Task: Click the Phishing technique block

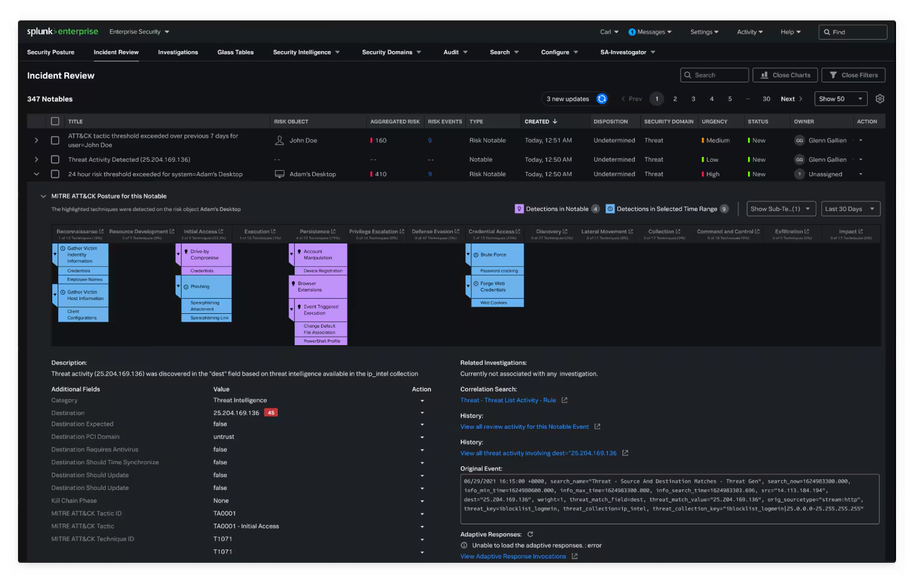Action: point(206,287)
